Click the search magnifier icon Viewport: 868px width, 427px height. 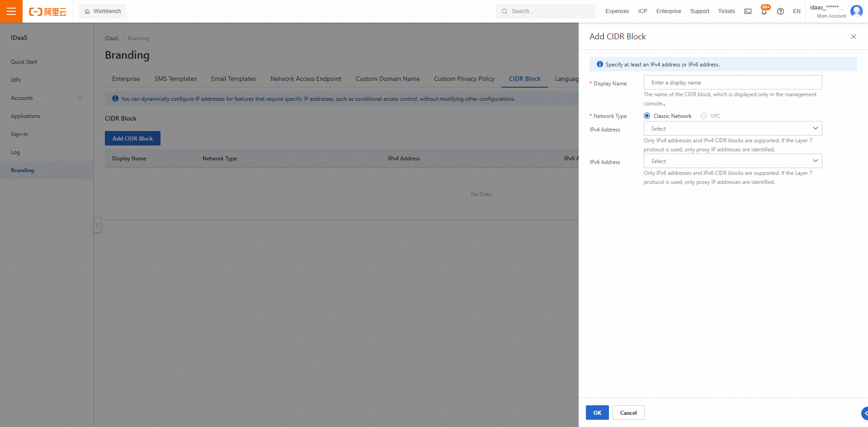[x=504, y=11]
